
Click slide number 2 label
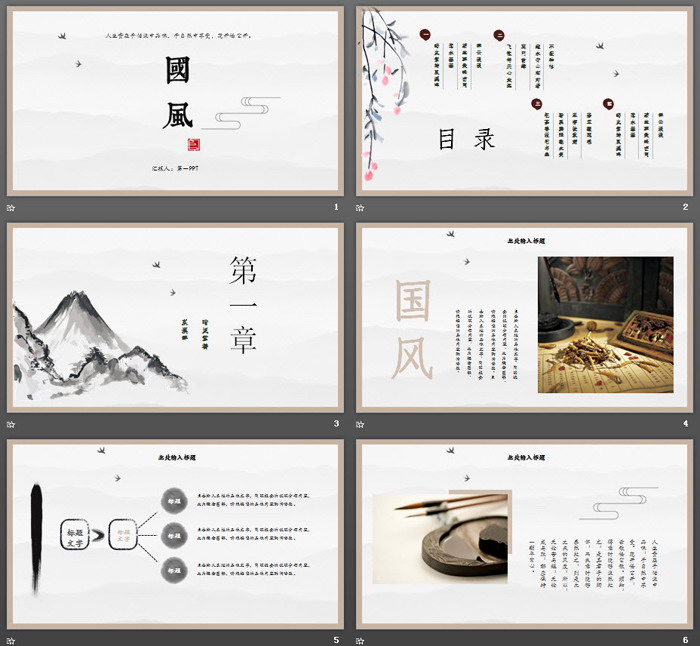685,207
